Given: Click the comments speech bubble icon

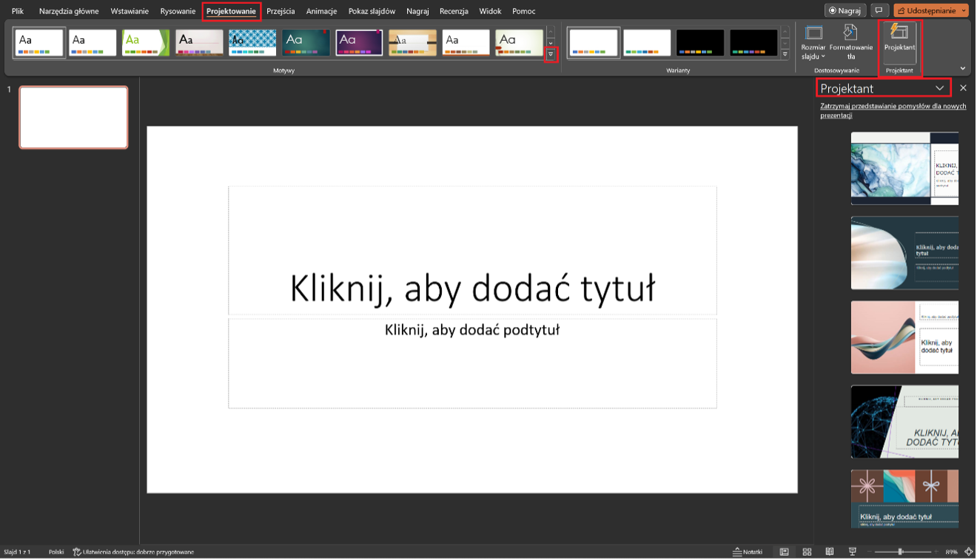Looking at the screenshot, I should tap(879, 11).
